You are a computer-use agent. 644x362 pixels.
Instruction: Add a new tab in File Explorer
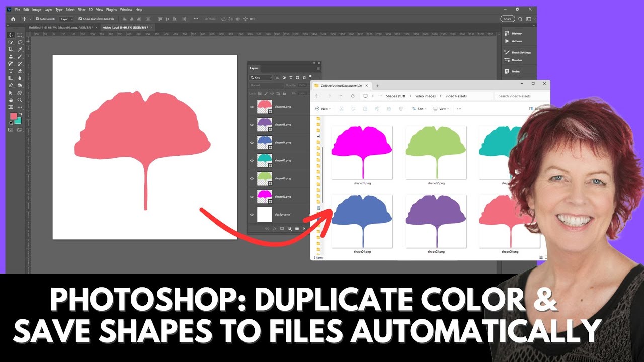point(377,86)
